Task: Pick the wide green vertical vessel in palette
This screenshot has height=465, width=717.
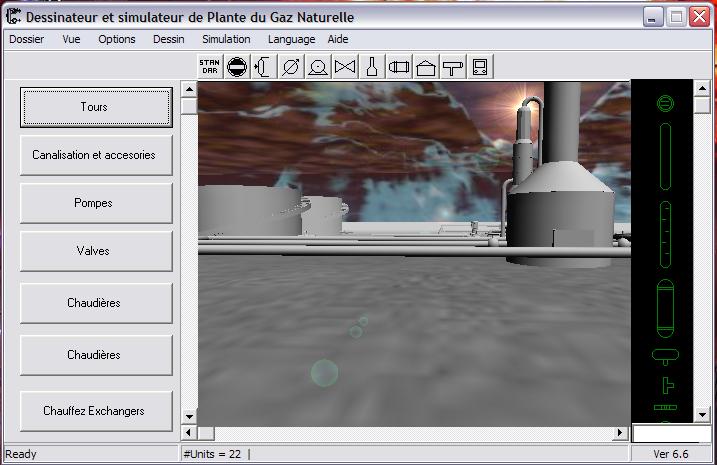Action: coord(665,308)
